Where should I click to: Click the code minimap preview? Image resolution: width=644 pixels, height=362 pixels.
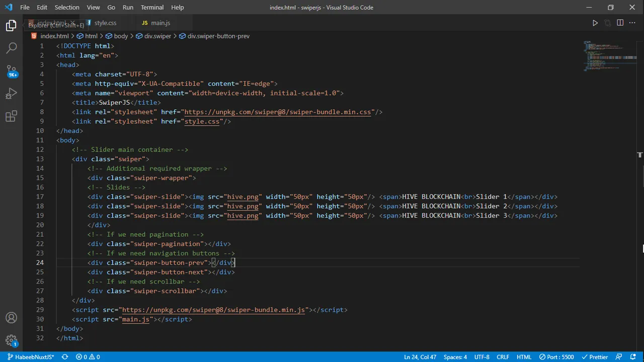coord(609,55)
